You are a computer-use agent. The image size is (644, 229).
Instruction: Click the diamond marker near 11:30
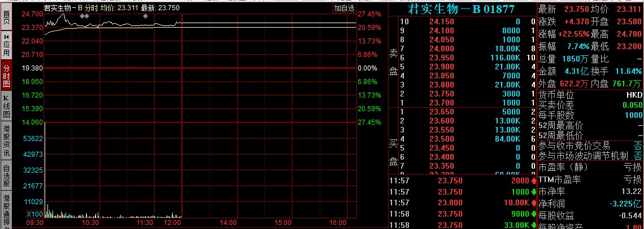click(145, 16)
